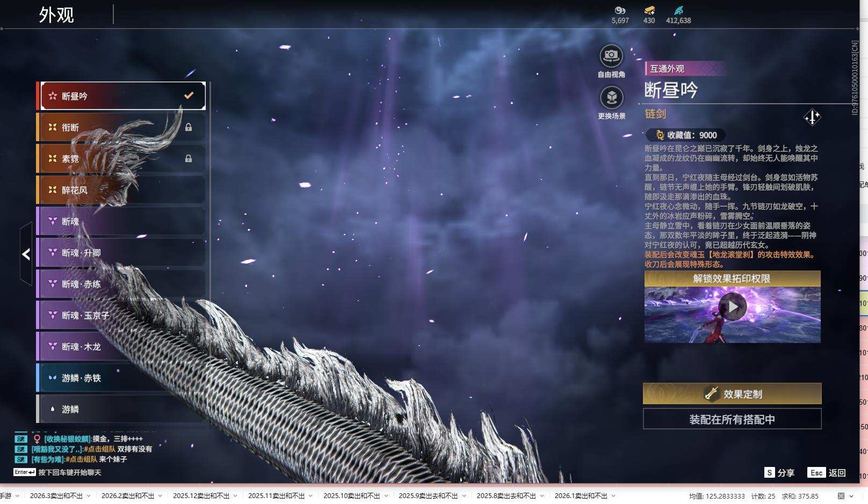
Task: Open 效果定制 effect customization
Action: coord(732,394)
